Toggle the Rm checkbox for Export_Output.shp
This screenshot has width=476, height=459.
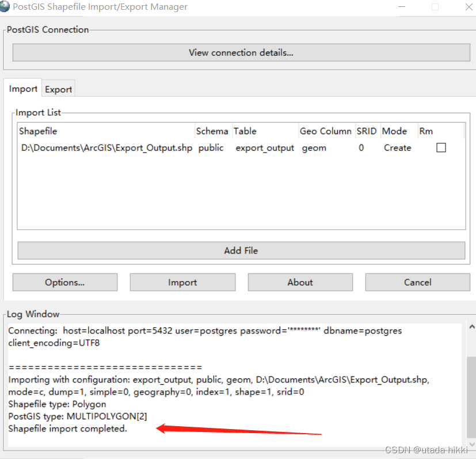[x=441, y=147]
